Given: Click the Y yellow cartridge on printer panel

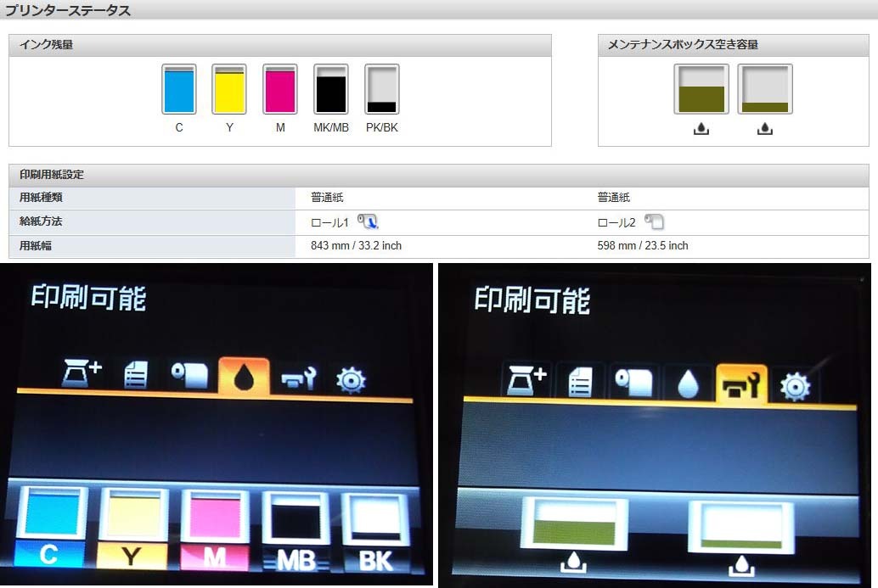Looking at the screenshot, I should tap(133, 529).
